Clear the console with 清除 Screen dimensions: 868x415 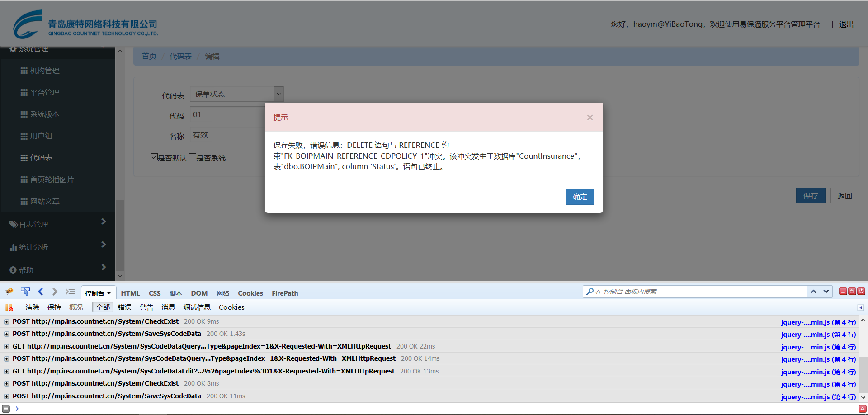pos(33,307)
